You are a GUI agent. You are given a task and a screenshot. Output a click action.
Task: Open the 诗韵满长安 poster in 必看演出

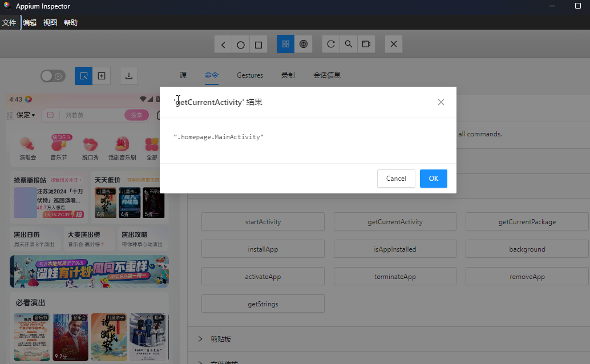click(x=109, y=337)
